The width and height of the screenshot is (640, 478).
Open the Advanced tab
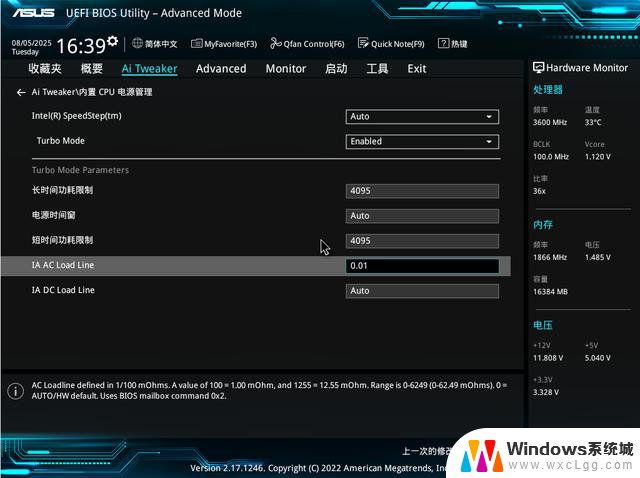[221, 69]
